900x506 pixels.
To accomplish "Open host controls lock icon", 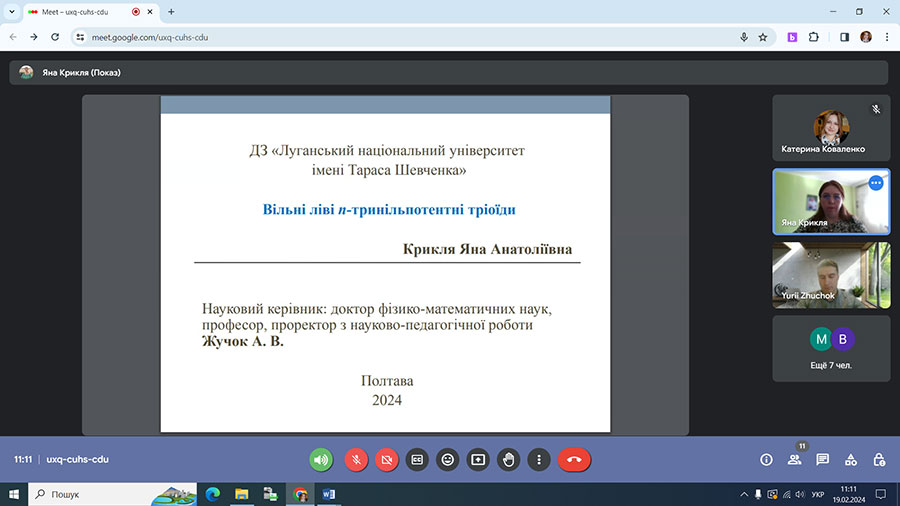I will click(878, 460).
